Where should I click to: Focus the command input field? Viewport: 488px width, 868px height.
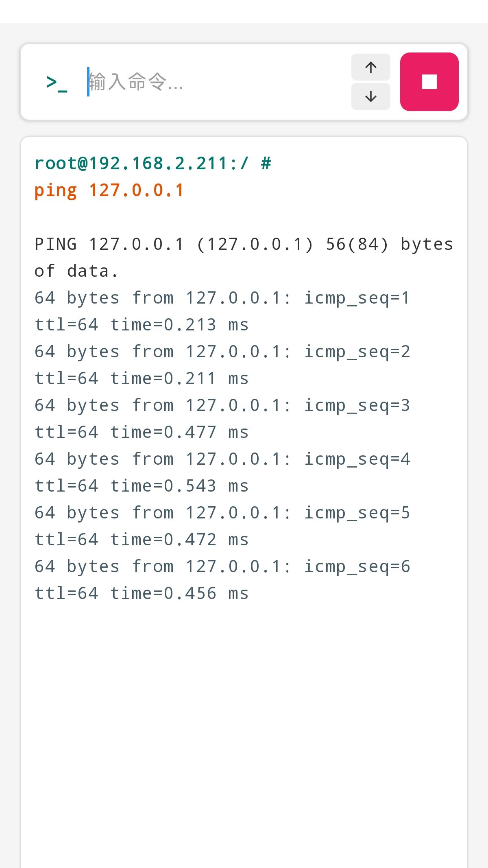pyautogui.click(x=216, y=82)
